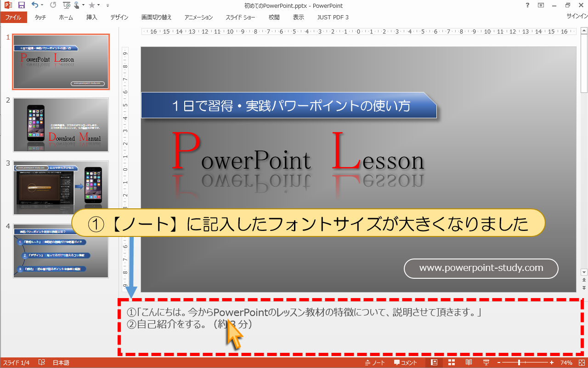Click the zoom slider handle
Image resolution: width=588 pixels, height=368 pixels.
click(x=519, y=363)
